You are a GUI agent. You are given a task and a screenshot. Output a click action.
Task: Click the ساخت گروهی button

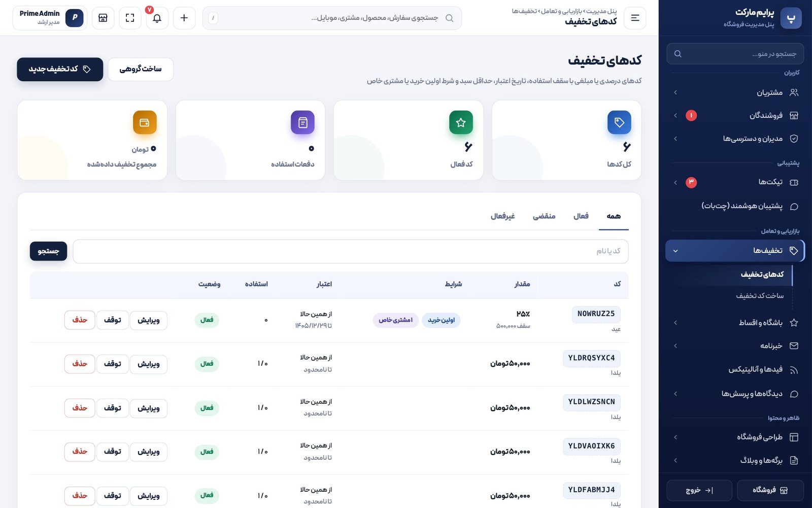141,69
